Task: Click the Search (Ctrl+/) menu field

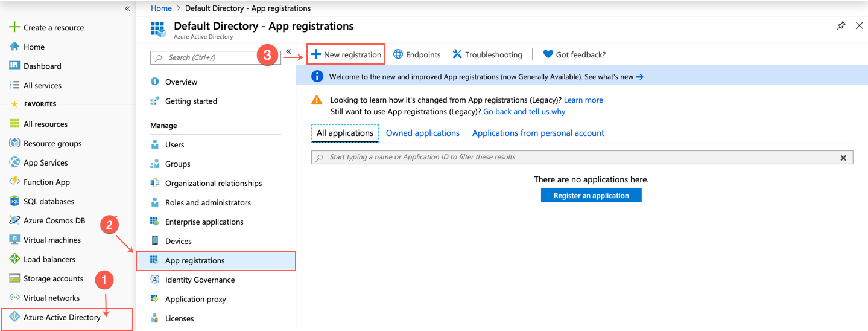Action: point(215,57)
